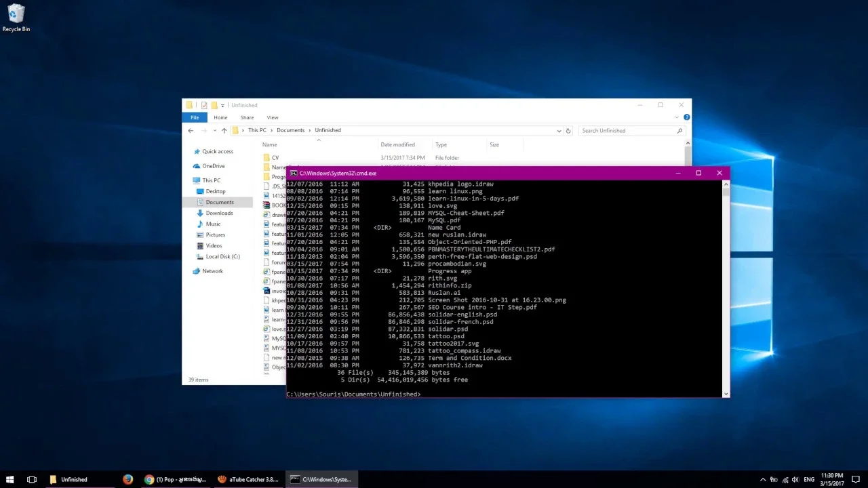Image resolution: width=868 pixels, height=488 pixels.
Task: Click the Up arrow in Explorer navigation
Action: pyautogui.click(x=224, y=131)
